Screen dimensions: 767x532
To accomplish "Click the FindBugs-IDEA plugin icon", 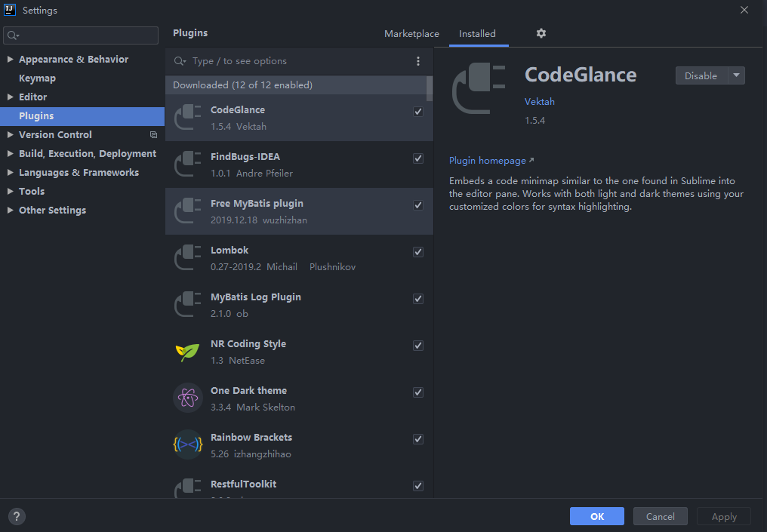I will 188,165.
